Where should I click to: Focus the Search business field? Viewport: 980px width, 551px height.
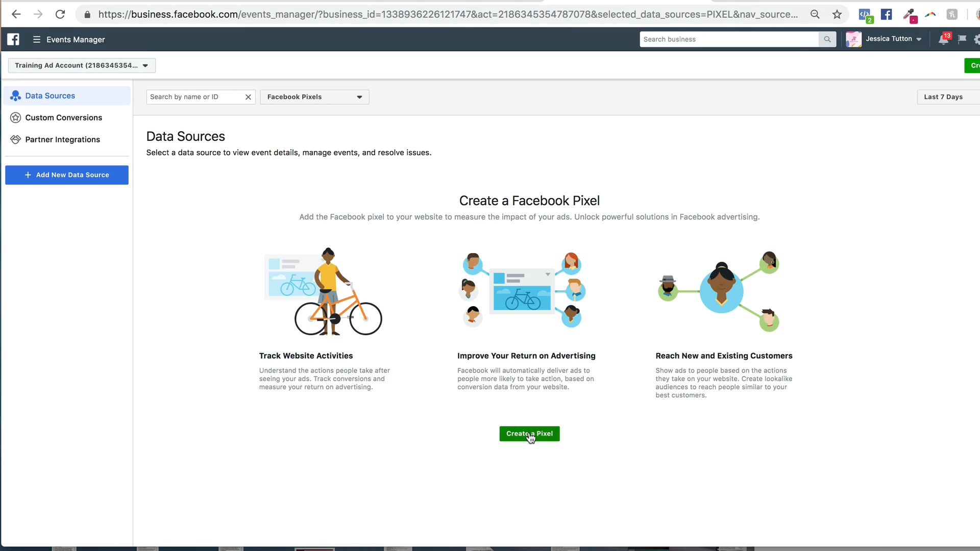729,39
